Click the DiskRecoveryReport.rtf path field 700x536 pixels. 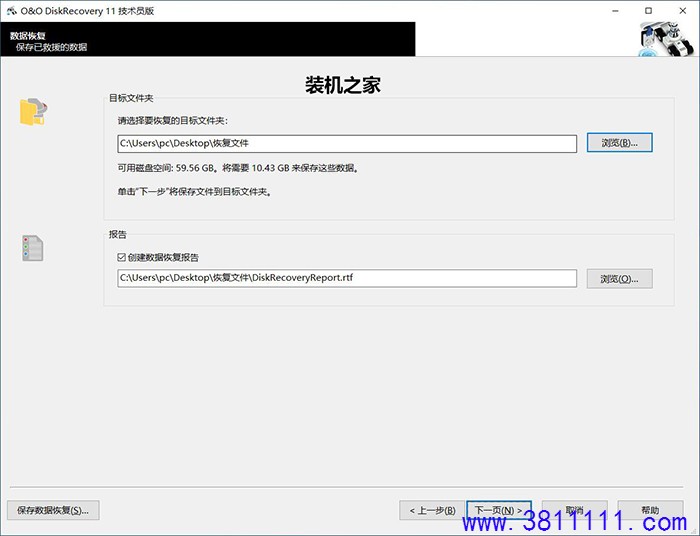click(x=347, y=278)
